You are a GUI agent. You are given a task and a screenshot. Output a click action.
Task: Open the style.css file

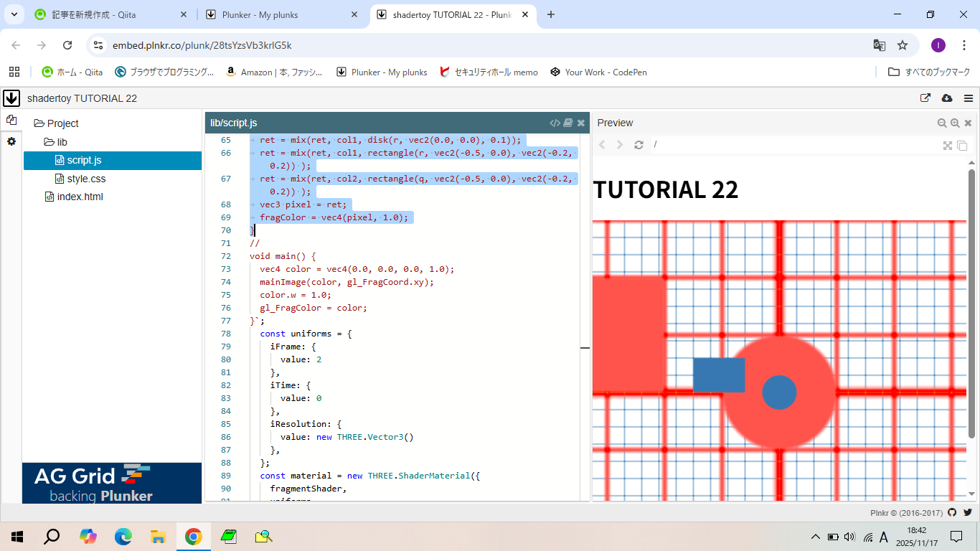86,179
